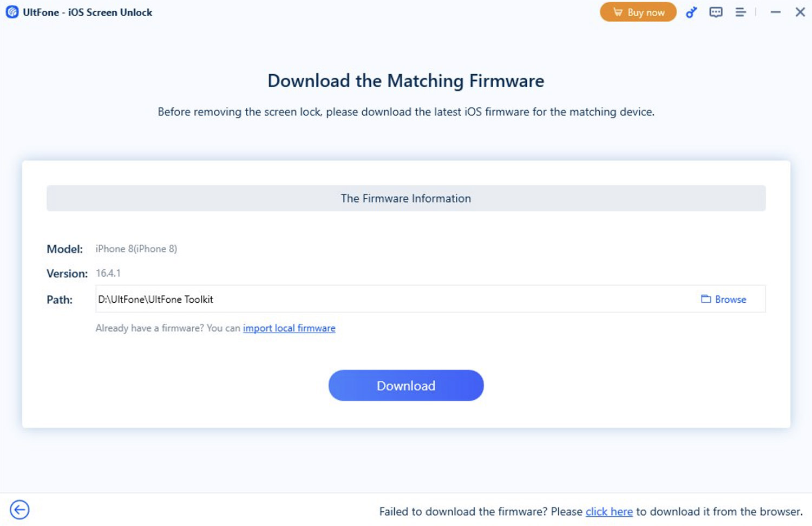Click the UltFone - iOS Screen Unlock title
812x526 pixels.
[x=88, y=12]
